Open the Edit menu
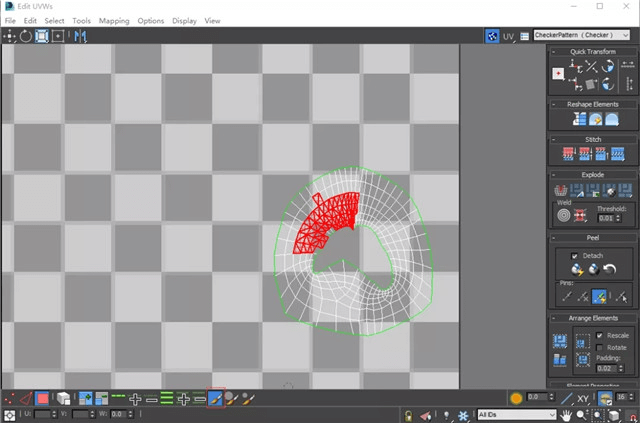This screenshot has width=640, height=423. [30, 21]
